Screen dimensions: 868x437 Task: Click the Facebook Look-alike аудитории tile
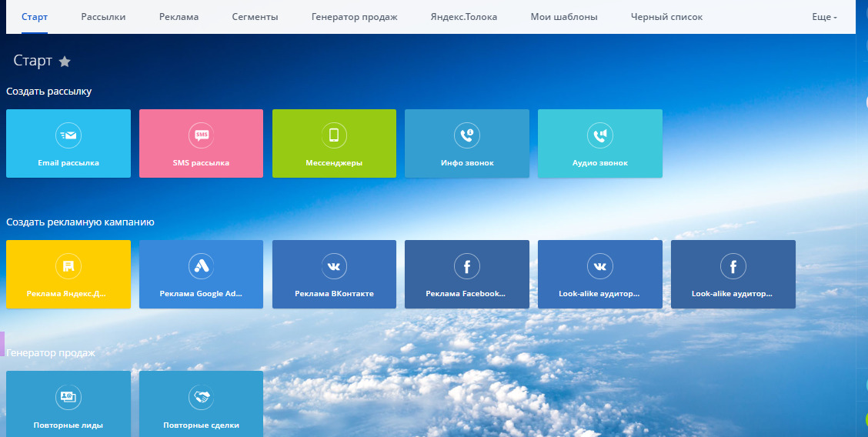point(733,275)
